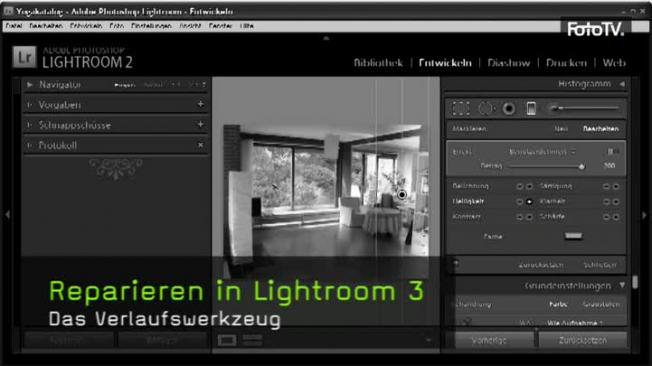
Task: Select the Adjustment Brush tool
Action: click(585, 108)
